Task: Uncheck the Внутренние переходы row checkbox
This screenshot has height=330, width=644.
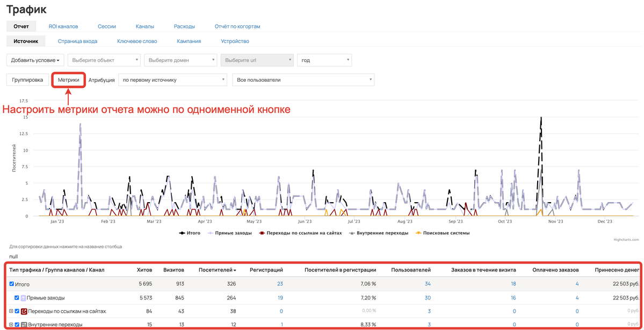Action: pos(17,325)
